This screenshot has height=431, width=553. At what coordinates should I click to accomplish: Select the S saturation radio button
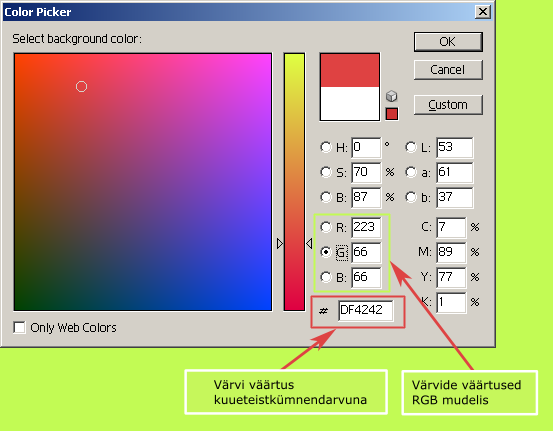(x=326, y=172)
